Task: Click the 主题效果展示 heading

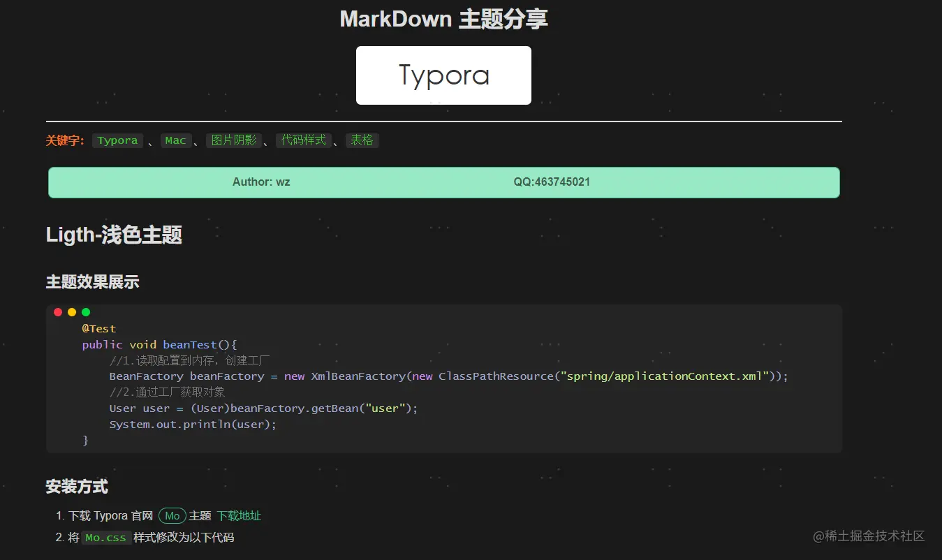Action: point(93,282)
